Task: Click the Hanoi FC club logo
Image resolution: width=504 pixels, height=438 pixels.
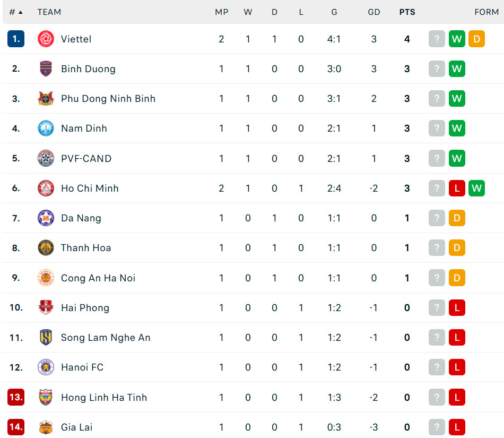Action: pyautogui.click(x=46, y=367)
